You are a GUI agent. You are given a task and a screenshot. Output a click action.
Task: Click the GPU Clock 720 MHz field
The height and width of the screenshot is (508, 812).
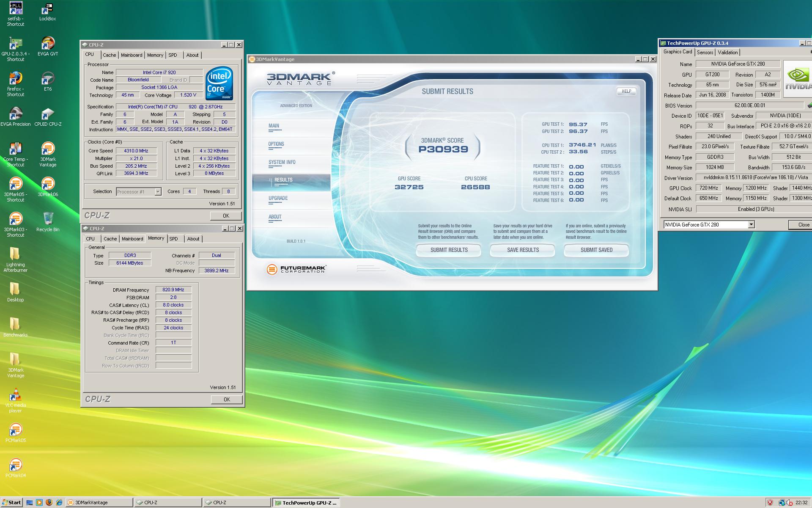[708, 188]
